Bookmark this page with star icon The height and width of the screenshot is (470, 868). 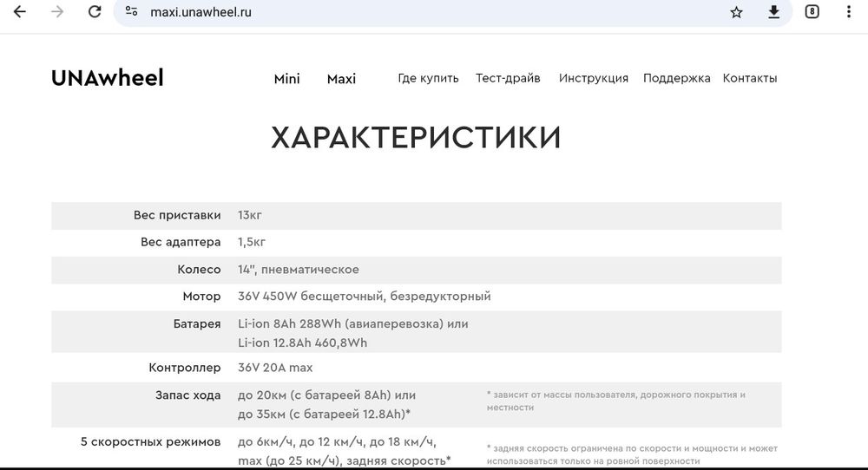[x=736, y=11]
